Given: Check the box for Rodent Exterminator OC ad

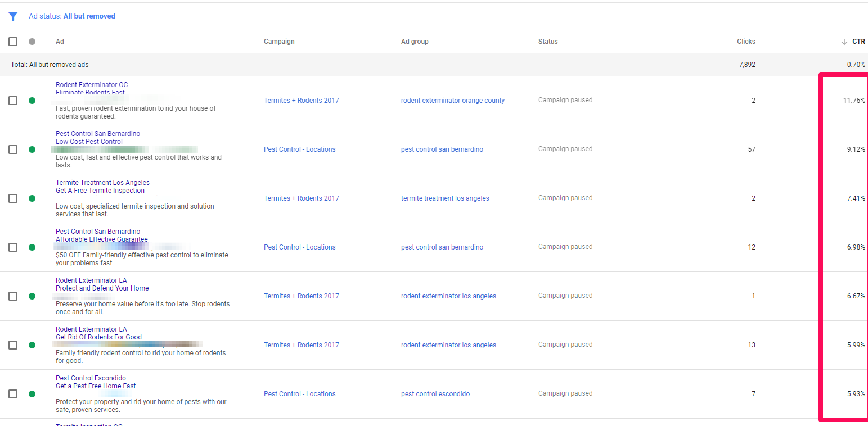Looking at the screenshot, I should (x=13, y=101).
